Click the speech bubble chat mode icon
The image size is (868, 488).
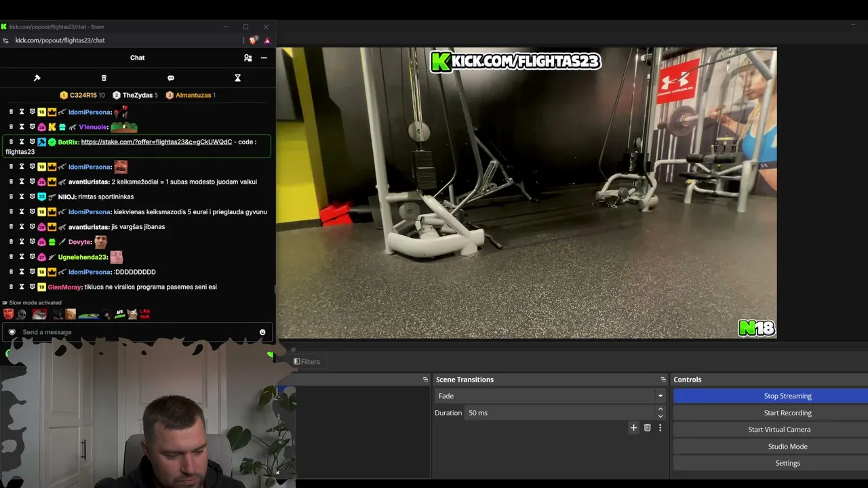171,78
